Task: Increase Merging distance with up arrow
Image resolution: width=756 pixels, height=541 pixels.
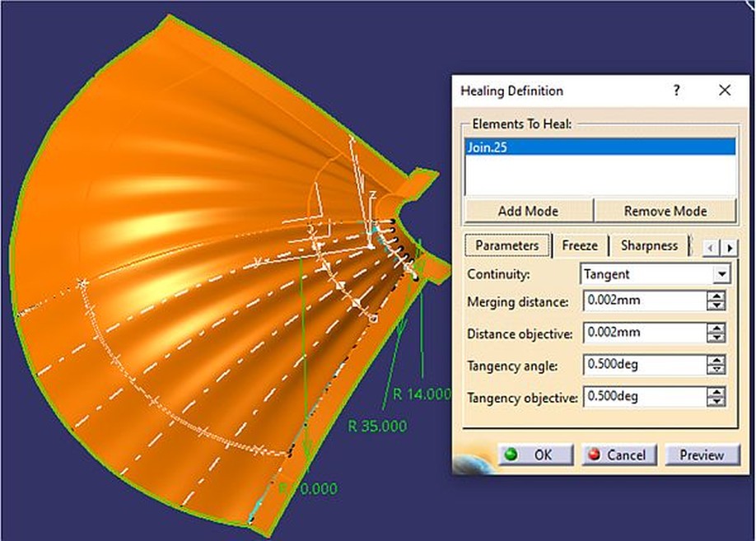Action: (716, 297)
